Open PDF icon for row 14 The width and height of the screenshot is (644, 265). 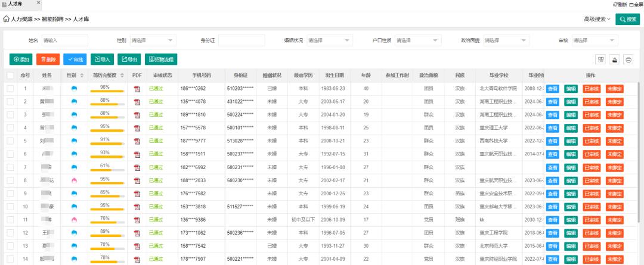137,259
